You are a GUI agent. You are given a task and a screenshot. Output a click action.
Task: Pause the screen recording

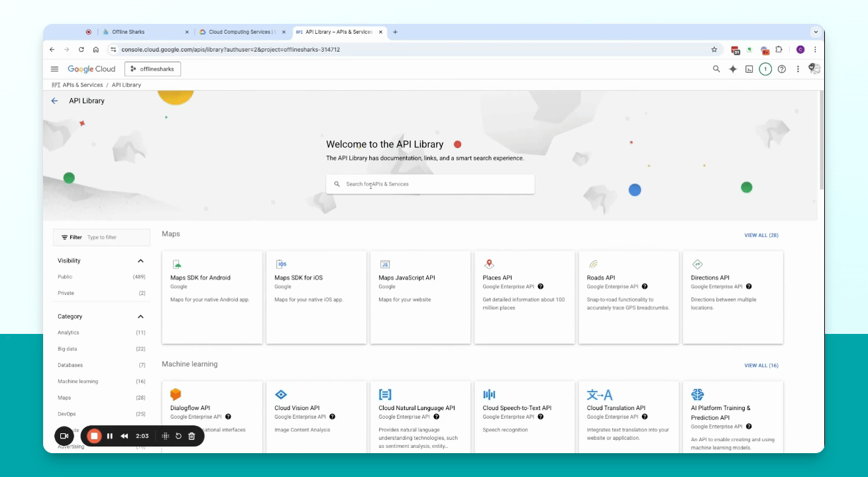pos(110,436)
